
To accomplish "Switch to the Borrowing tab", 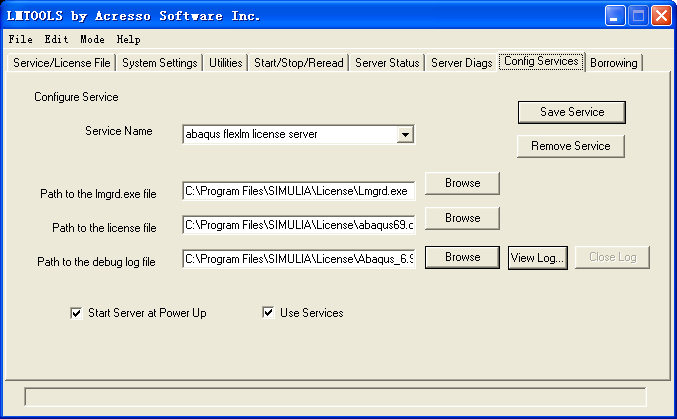I will pyautogui.click(x=614, y=63).
